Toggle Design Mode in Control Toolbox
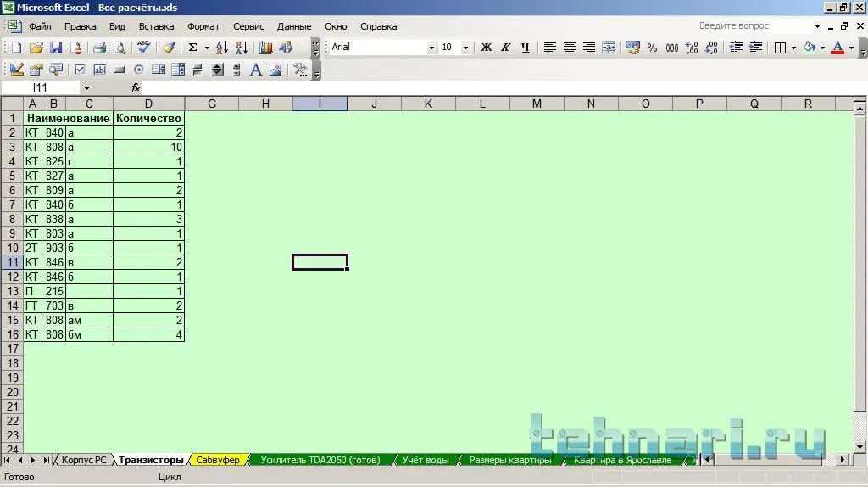The width and height of the screenshot is (868, 487). tap(17, 70)
